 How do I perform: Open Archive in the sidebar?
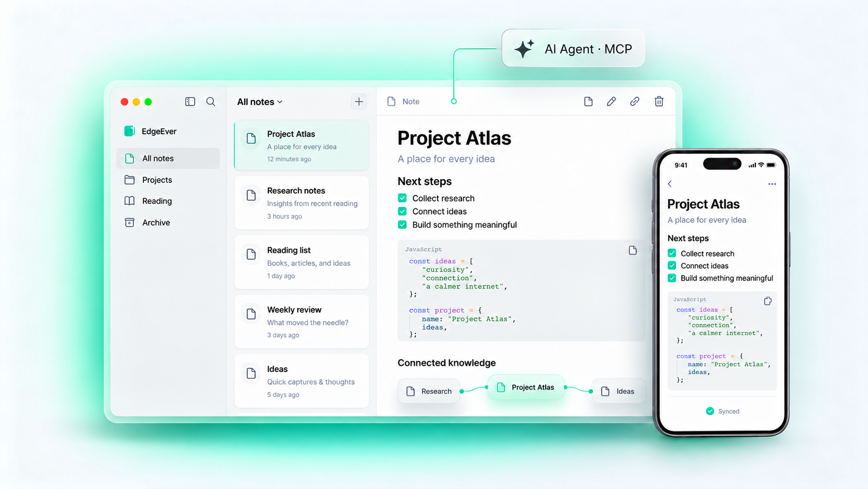pos(168,222)
